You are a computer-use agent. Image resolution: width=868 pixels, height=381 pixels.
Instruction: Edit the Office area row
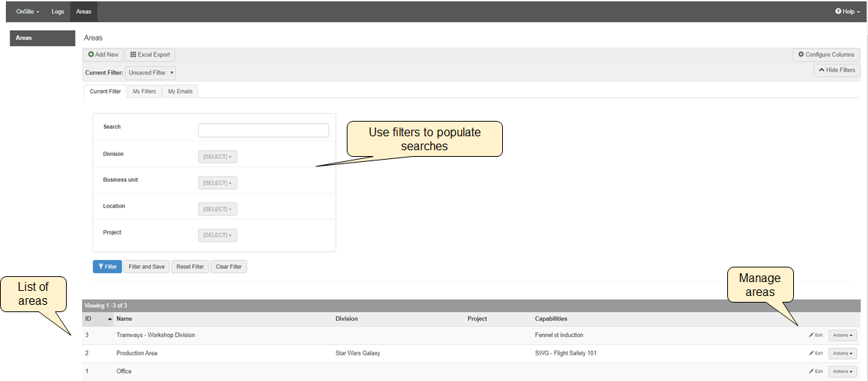(x=816, y=371)
